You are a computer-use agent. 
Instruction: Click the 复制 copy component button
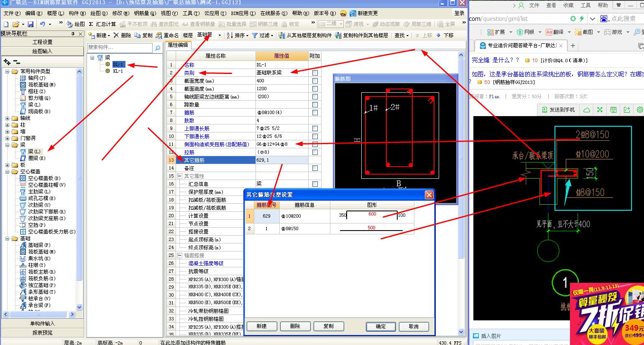(x=143, y=36)
